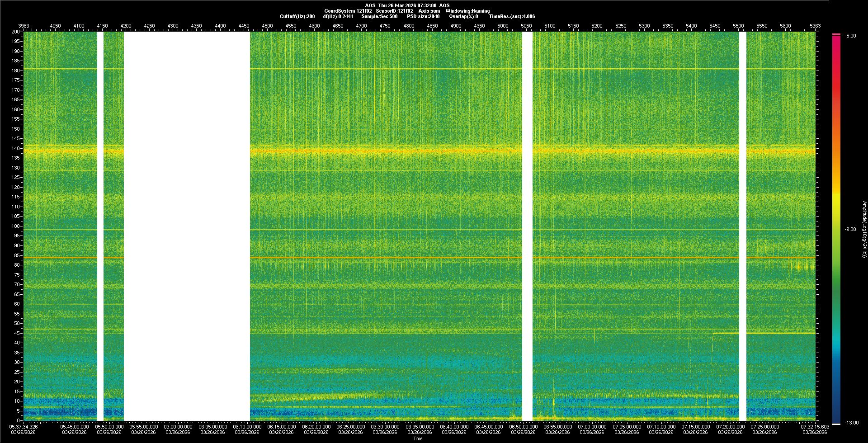
Task: Click the Sample/Sec:500 parameter text
Action: pyautogui.click(x=379, y=16)
